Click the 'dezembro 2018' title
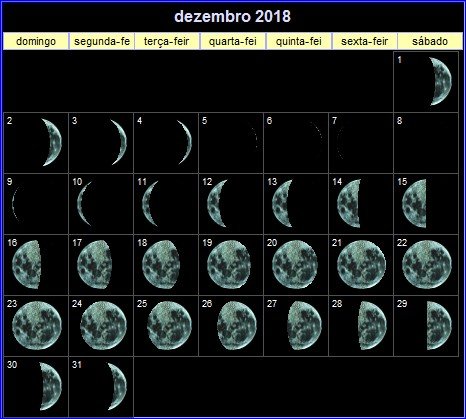Image resolution: width=466 pixels, height=419 pixels. [x=232, y=17]
